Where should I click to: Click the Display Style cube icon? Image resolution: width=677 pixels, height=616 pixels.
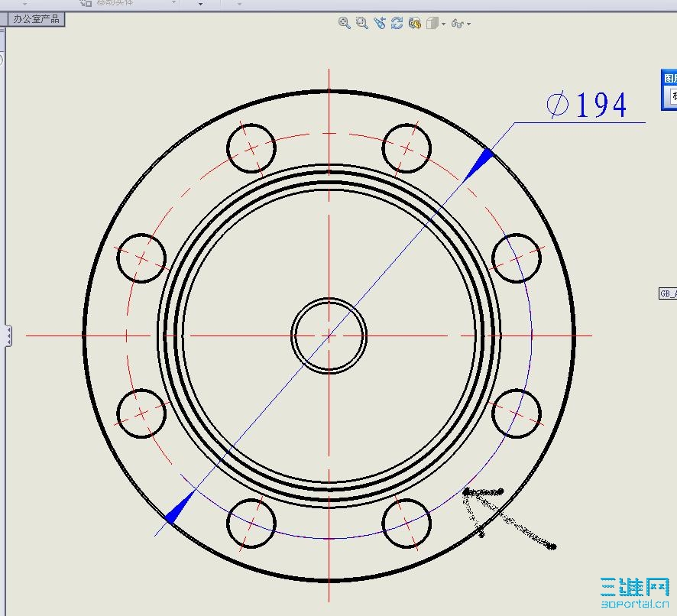coord(432,23)
